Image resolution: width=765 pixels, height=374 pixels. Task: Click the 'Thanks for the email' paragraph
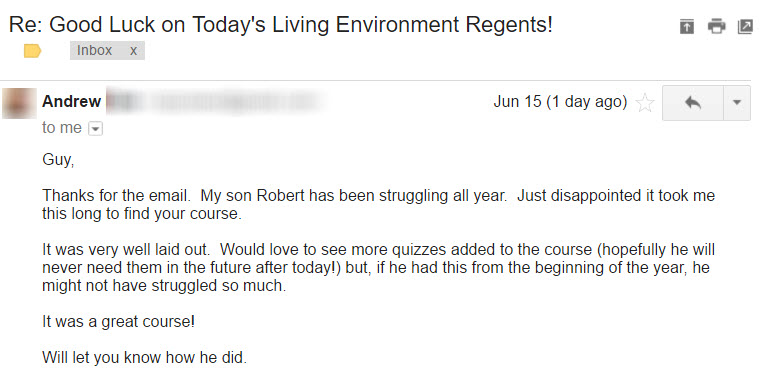pyautogui.click(x=379, y=204)
